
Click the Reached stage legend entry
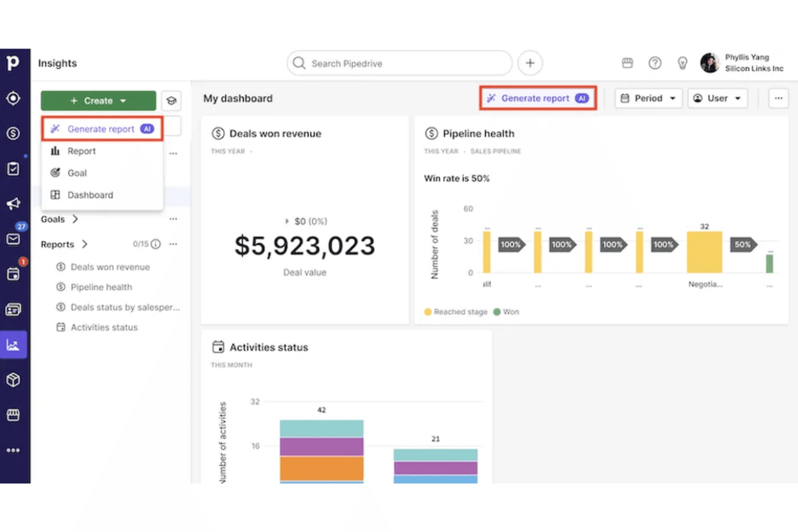tap(456, 312)
